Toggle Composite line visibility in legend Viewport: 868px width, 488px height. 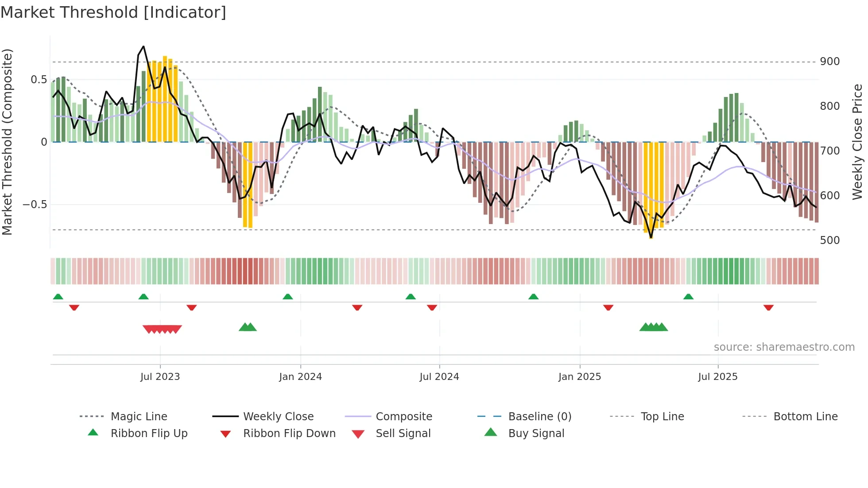pyautogui.click(x=403, y=417)
